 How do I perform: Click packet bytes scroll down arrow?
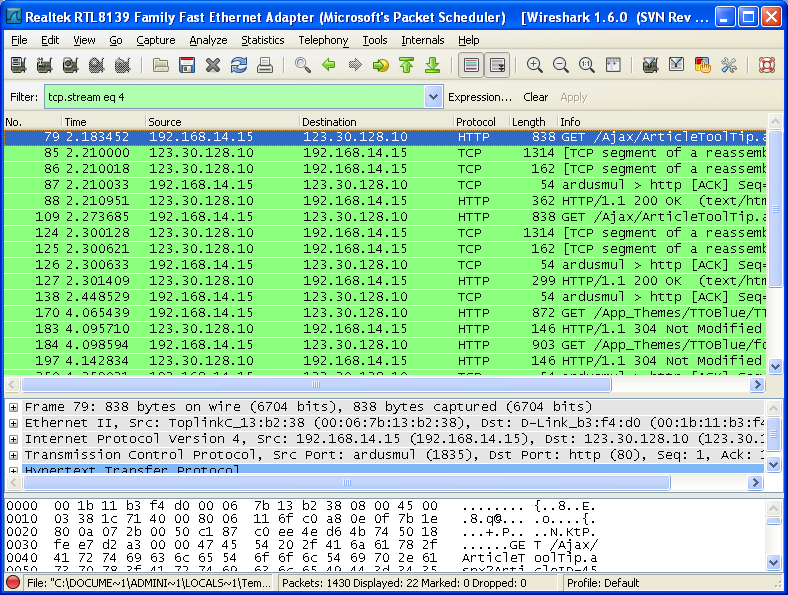pos(773,562)
